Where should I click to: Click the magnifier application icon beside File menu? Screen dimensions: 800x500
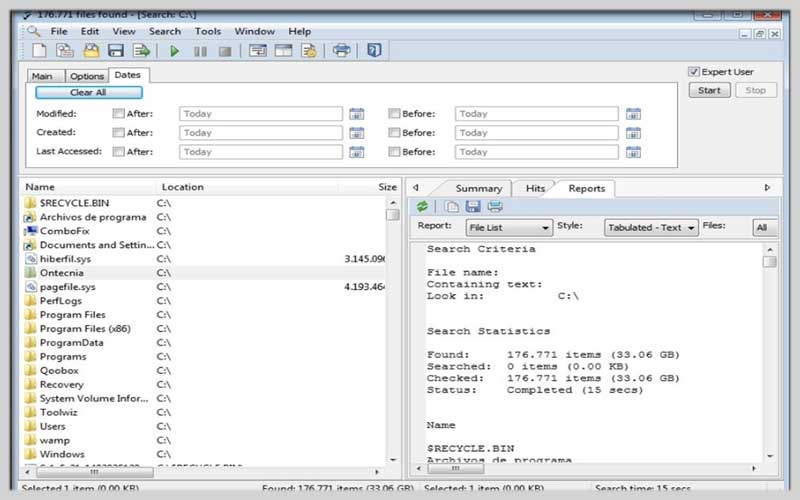[34, 31]
